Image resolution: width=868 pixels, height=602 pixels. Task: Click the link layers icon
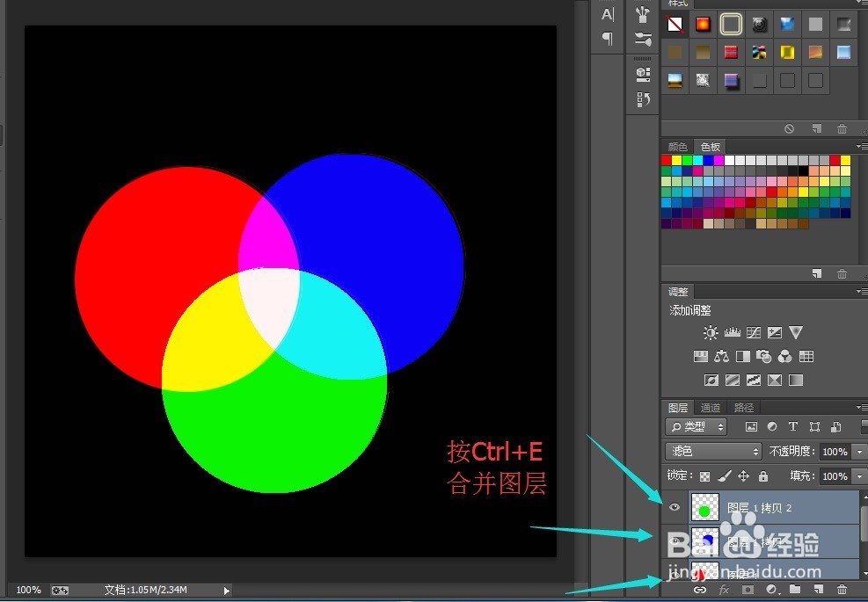pyautogui.click(x=700, y=590)
